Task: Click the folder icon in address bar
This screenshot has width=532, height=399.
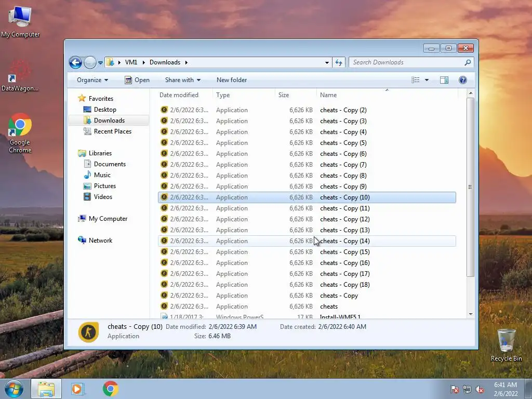Action: (110, 62)
